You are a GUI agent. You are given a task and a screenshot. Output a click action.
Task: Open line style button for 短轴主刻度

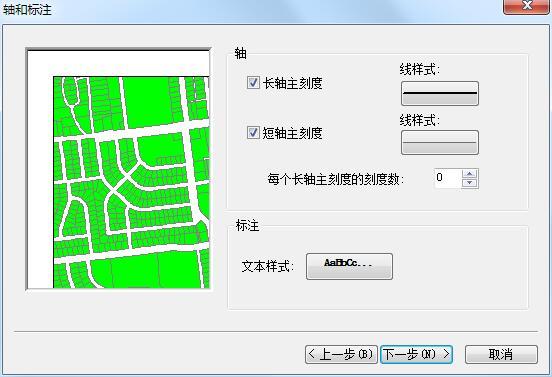click(x=440, y=143)
